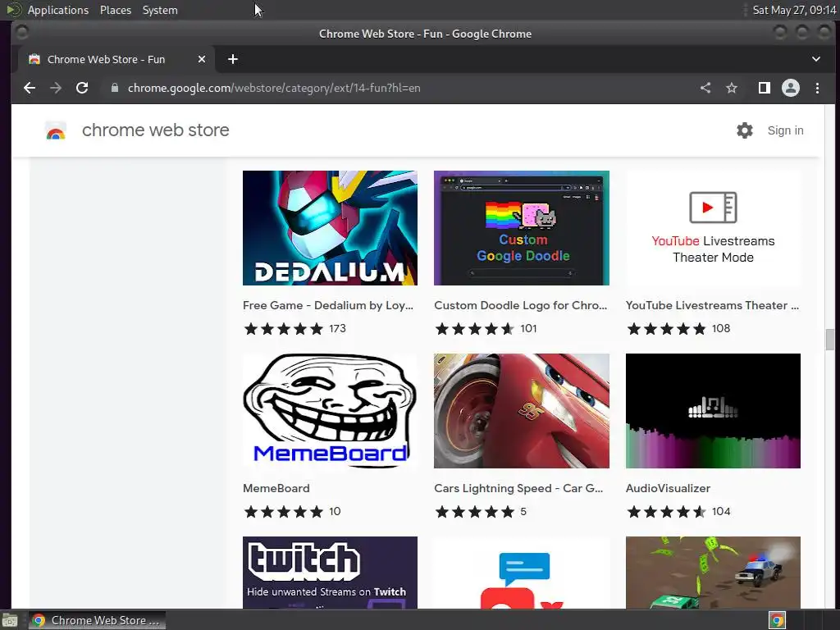Click Dedalium's 173 rating count
Image resolution: width=840 pixels, height=630 pixels.
tap(337, 328)
